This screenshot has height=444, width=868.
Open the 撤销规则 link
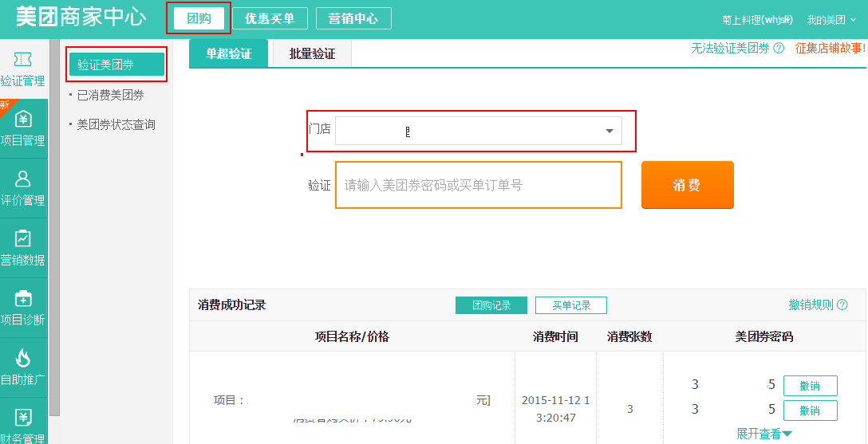click(x=811, y=305)
